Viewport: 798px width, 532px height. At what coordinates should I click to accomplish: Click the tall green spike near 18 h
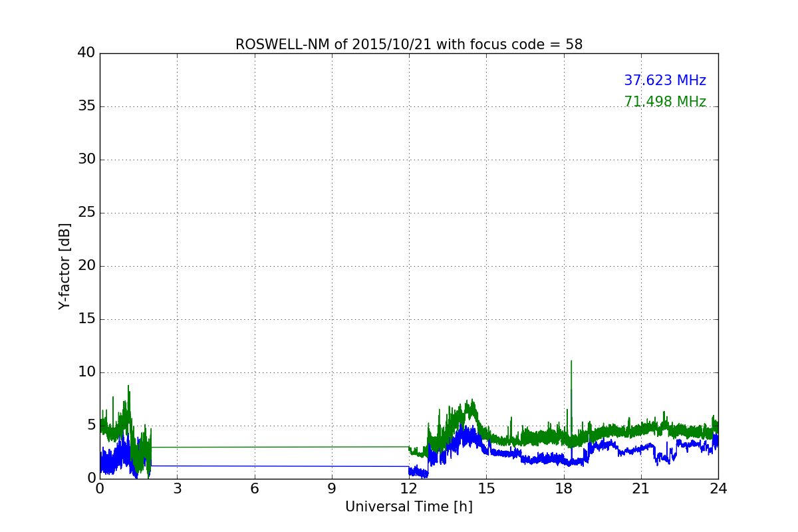pyautogui.click(x=571, y=399)
